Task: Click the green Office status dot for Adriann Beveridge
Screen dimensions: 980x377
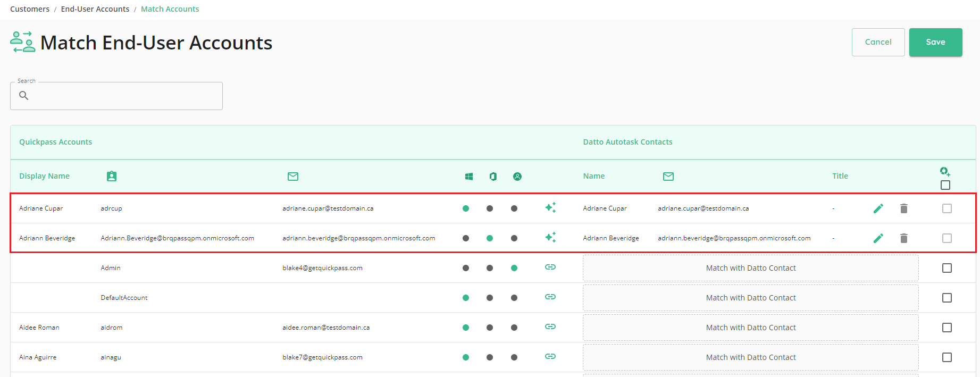Action: point(490,238)
